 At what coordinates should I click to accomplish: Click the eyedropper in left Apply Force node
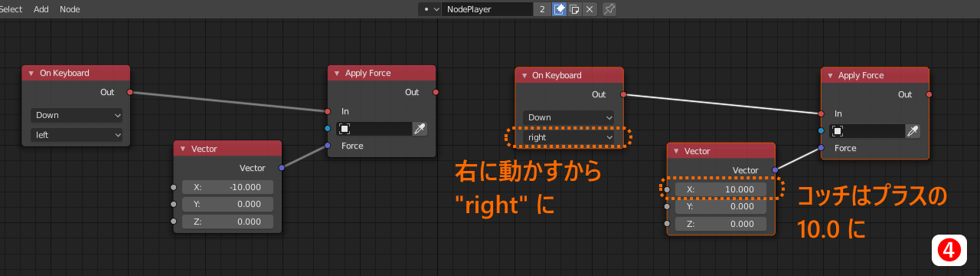(420, 129)
